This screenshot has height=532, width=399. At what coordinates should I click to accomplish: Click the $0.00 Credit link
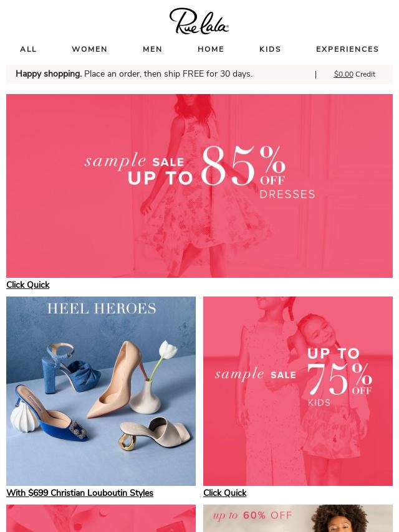tap(355, 74)
